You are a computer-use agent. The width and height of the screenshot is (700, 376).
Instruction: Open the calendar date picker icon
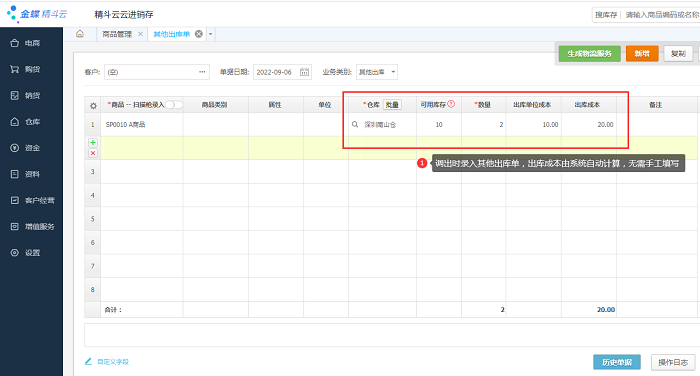[304, 72]
